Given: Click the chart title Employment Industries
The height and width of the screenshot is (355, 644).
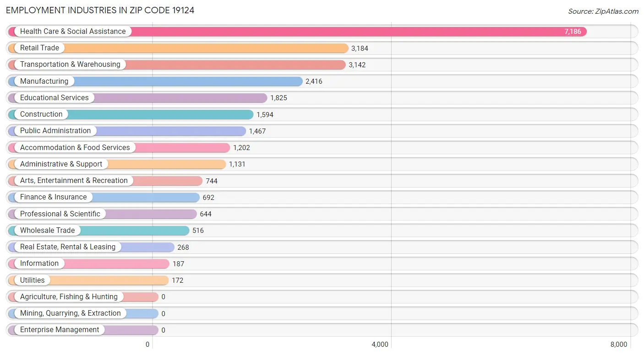Looking at the screenshot, I should [x=100, y=10].
